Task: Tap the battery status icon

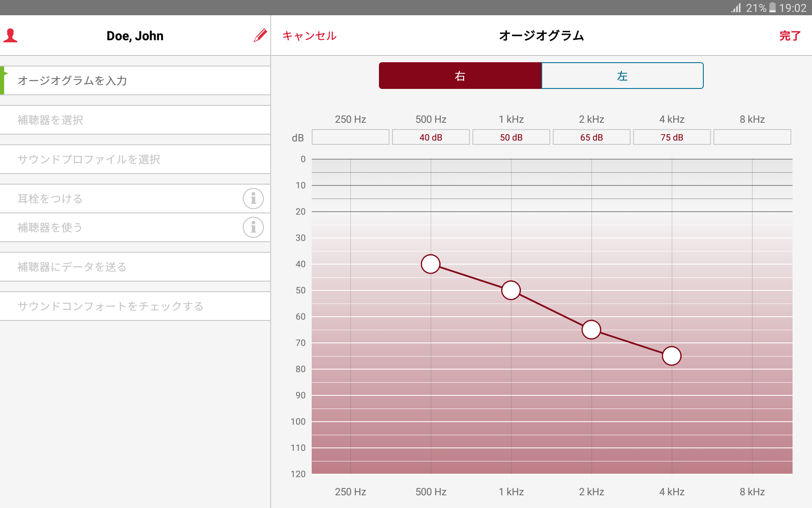Action: [772, 8]
